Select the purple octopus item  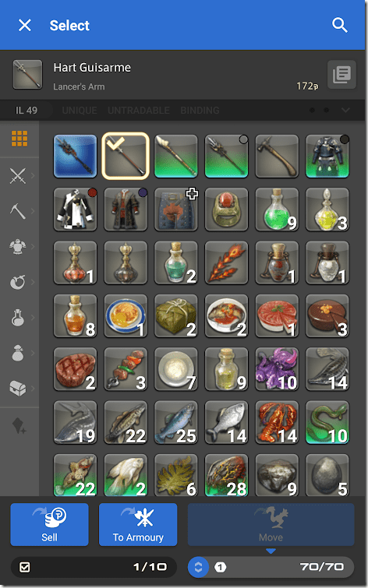tap(277, 369)
